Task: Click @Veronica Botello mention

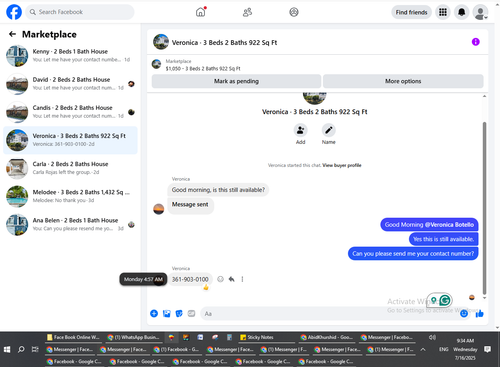Action: [x=449, y=225]
